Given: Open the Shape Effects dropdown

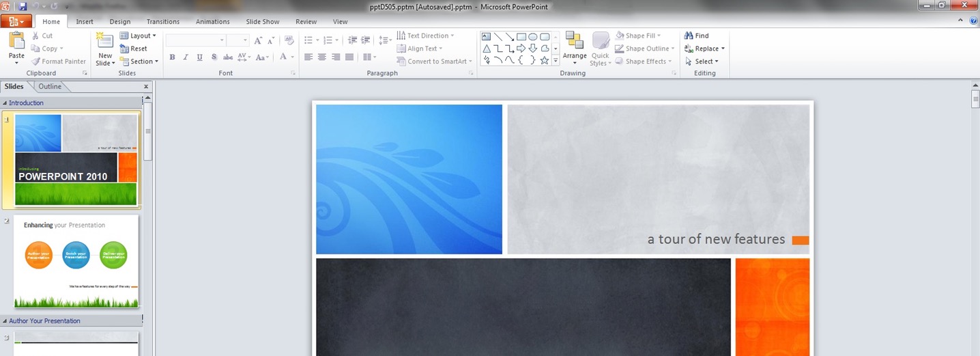Looking at the screenshot, I should tap(644, 61).
